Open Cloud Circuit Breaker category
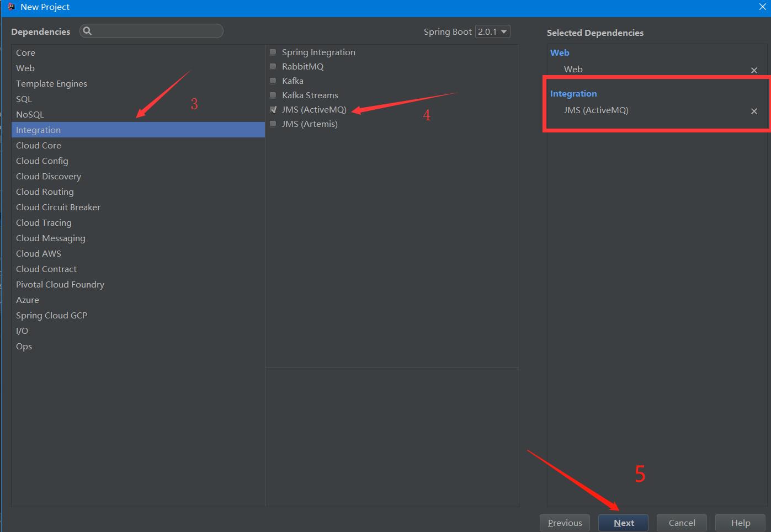 point(138,207)
